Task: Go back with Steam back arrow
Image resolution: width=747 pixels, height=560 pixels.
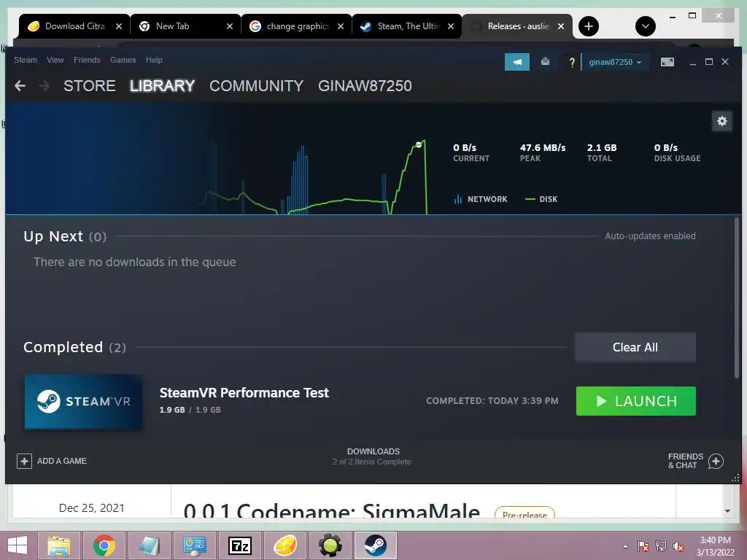Action: click(x=20, y=86)
